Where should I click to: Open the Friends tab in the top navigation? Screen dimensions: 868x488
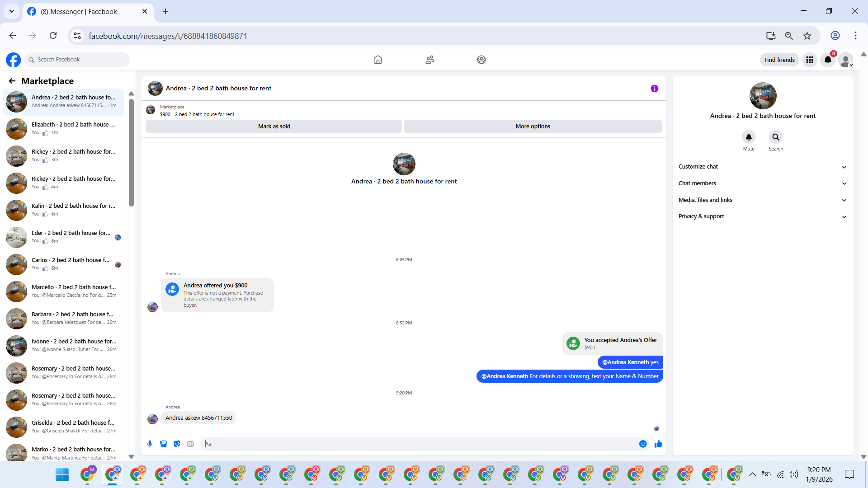[x=429, y=60]
